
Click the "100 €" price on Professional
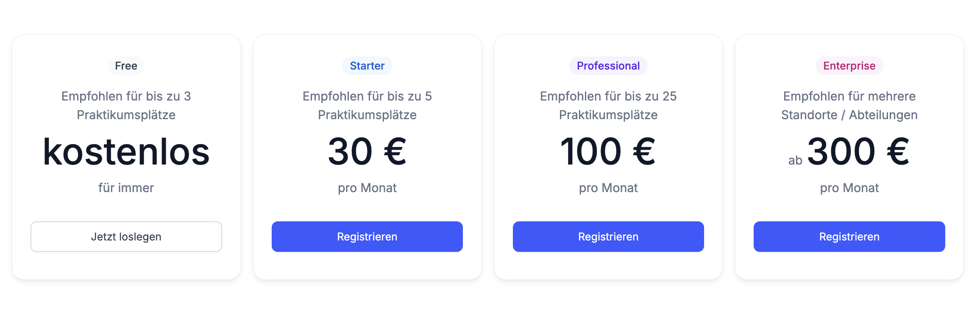(608, 152)
